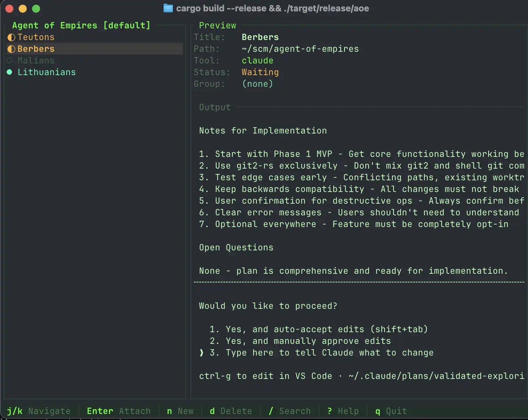Click the 'q Quit' footer item
Image resolution: width=528 pixels, height=420 pixels.
click(391, 411)
